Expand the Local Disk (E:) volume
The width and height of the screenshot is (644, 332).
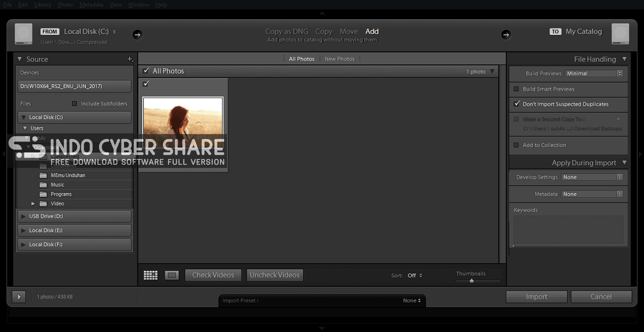pyautogui.click(x=23, y=230)
